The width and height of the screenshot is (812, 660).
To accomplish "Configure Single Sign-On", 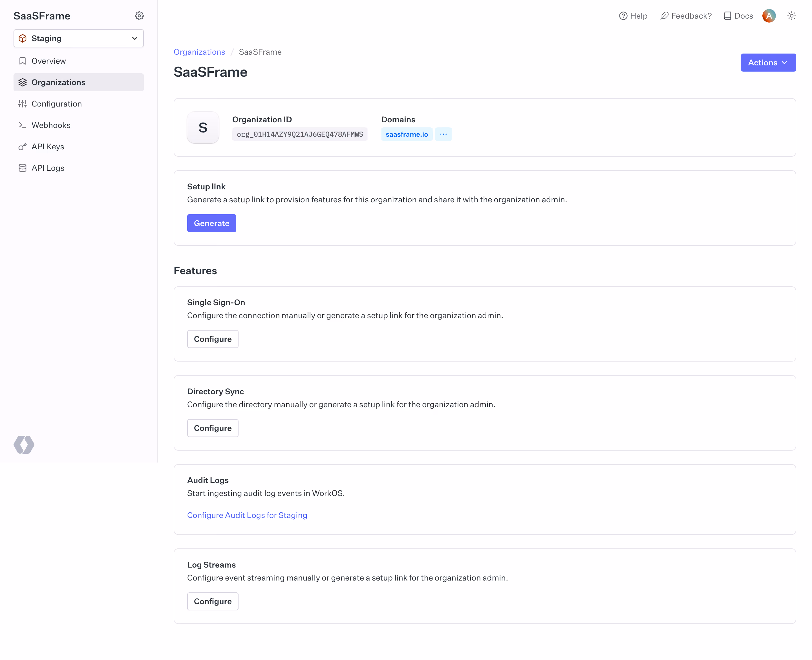I will click(213, 339).
